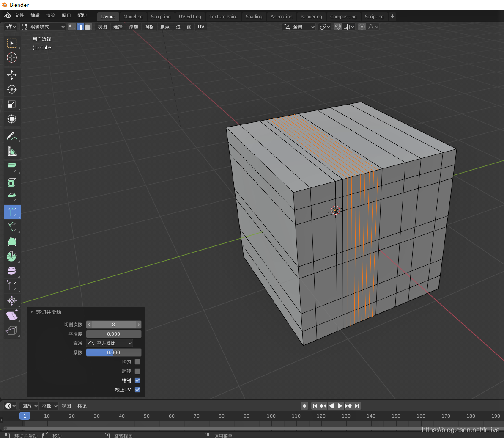Open the 顶点 vertex menu
Screen dimensions: 504x438
pyautogui.click(x=165, y=27)
